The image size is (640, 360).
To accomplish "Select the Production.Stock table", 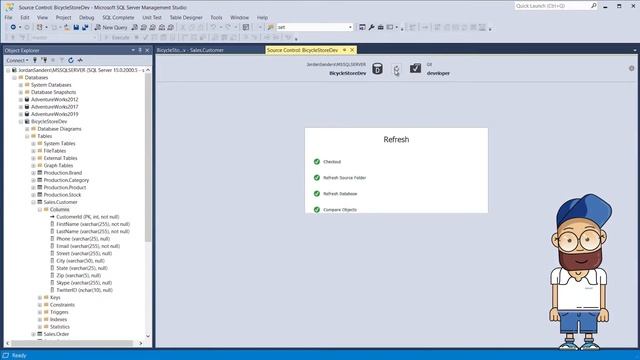I will pos(62,195).
